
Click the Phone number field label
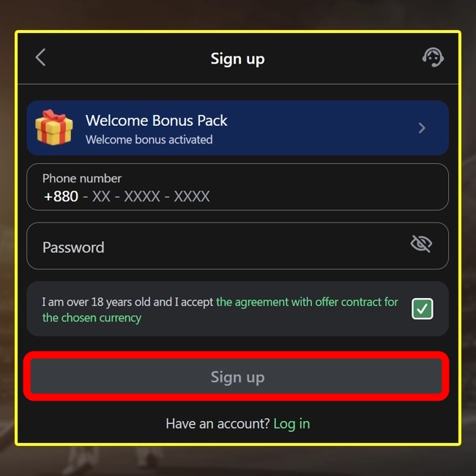82,179
